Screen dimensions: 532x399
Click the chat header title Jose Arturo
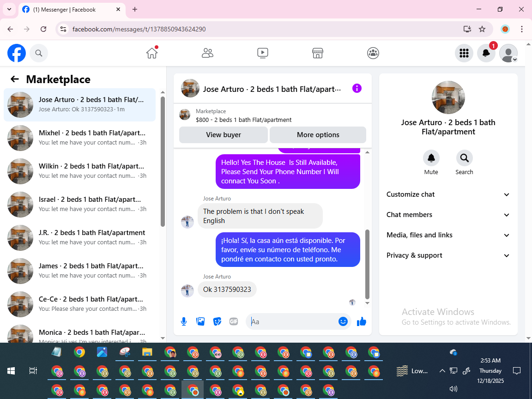[272, 89]
